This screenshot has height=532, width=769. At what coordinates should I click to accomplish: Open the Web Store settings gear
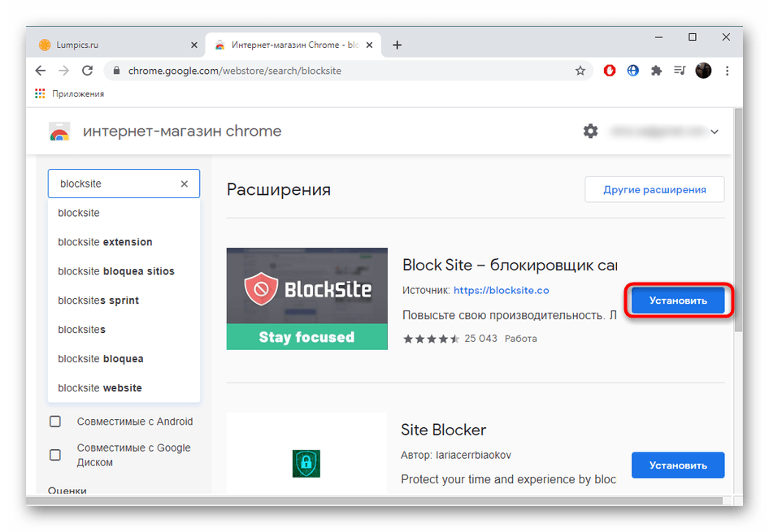[591, 132]
